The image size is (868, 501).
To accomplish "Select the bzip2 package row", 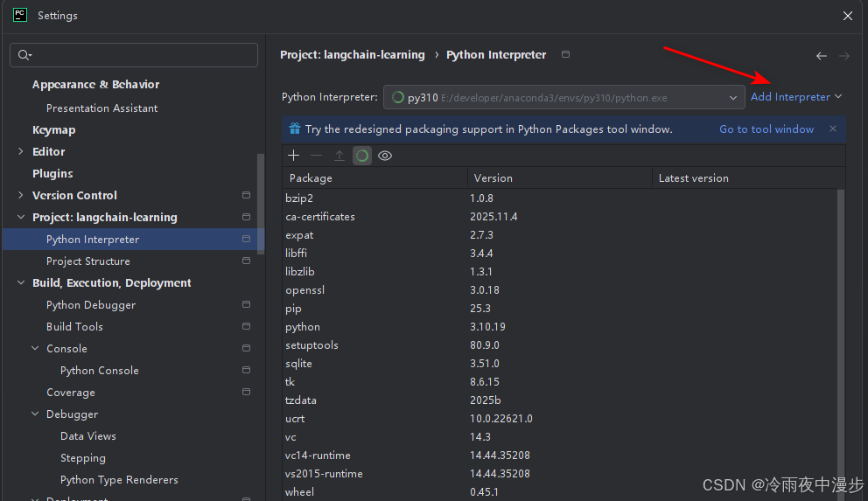I will pos(560,198).
